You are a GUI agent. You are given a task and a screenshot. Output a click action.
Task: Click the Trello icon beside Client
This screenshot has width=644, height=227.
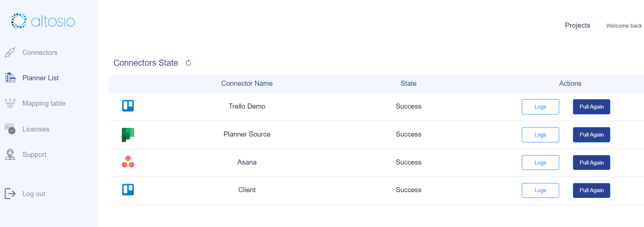(x=128, y=189)
